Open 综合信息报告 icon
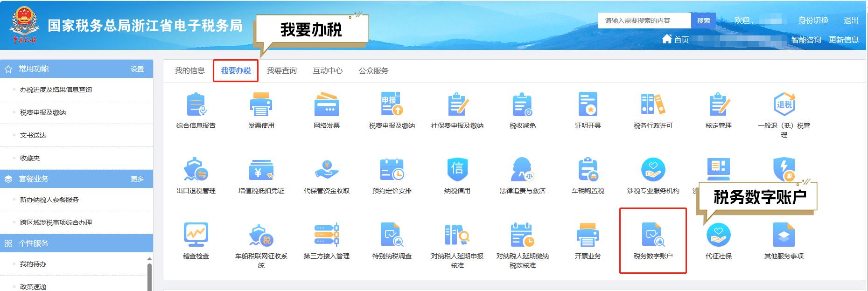The width and height of the screenshot is (868, 291). (x=196, y=104)
